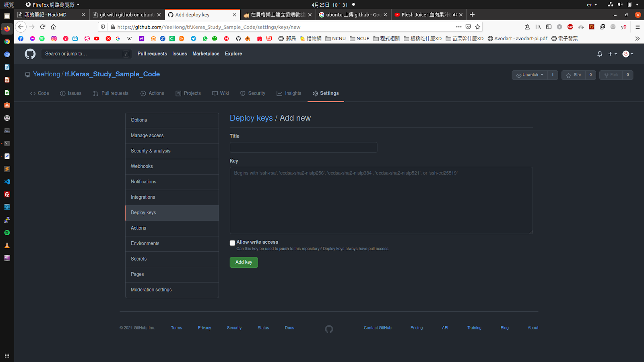Launch Visual Studio Code from the dock
The width and height of the screenshot is (644, 362).
(7, 182)
